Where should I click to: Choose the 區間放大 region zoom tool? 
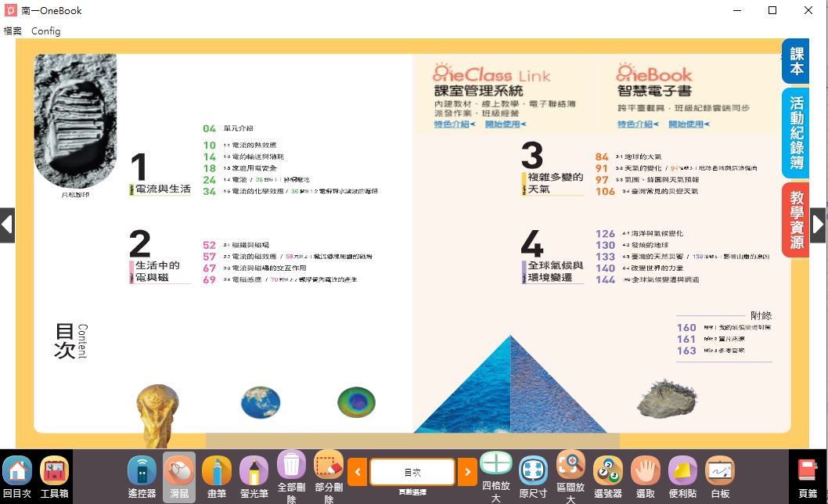click(571, 477)
